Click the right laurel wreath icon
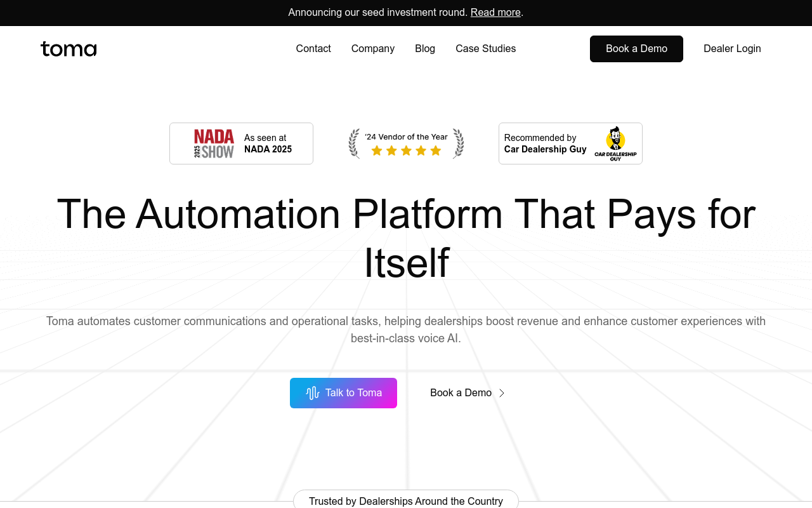Image resolution: width=812 pixels, height=508 pixels. click(x=458, y=144)
